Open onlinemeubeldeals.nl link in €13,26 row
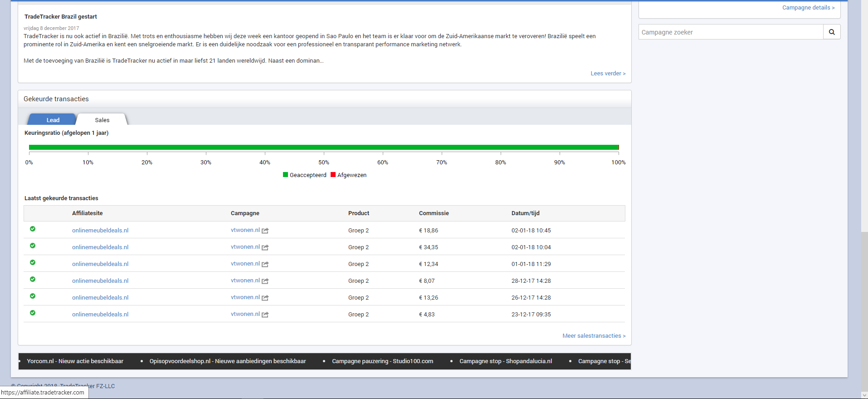868x399 pixels. pyautogui.click(x=100, y=298)
